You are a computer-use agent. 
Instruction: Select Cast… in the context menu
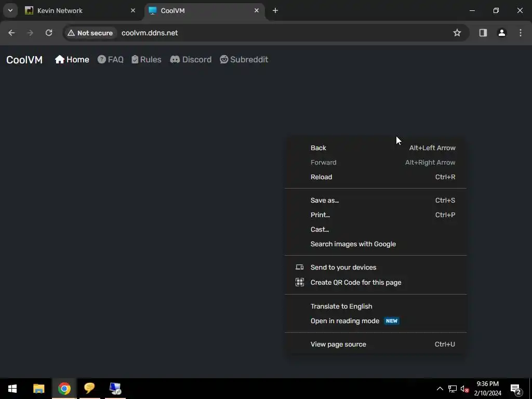coord(376,229)
